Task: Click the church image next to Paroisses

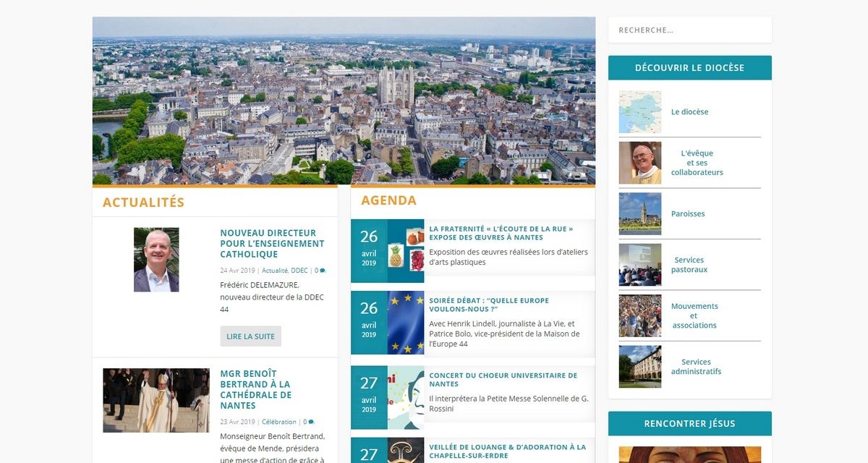Action: coord(639,213)
